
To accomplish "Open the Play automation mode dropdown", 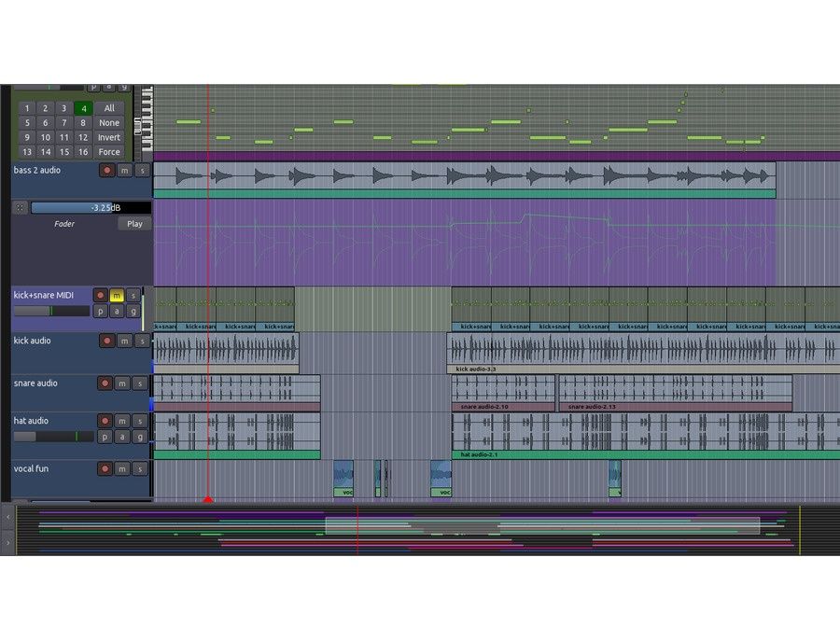I will [135, 224].
